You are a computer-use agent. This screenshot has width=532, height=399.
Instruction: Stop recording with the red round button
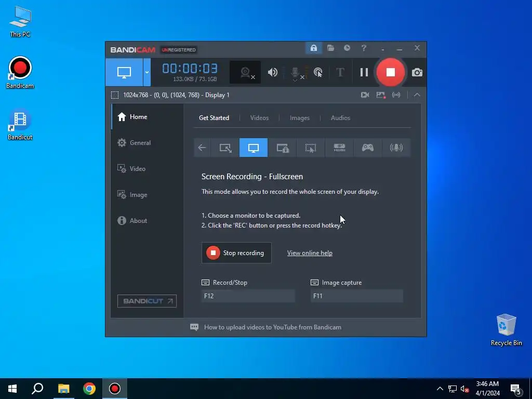click(x=391, y=72)
